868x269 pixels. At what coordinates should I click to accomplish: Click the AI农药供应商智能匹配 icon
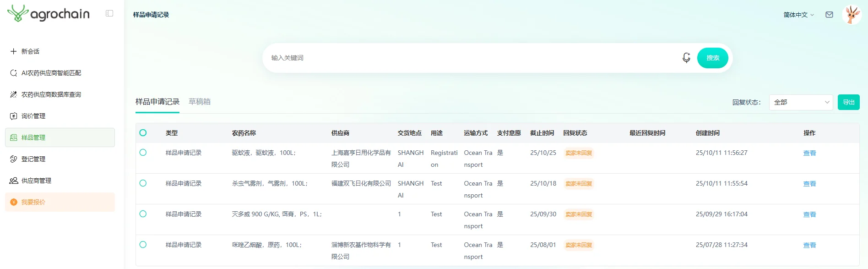point(13,73)
